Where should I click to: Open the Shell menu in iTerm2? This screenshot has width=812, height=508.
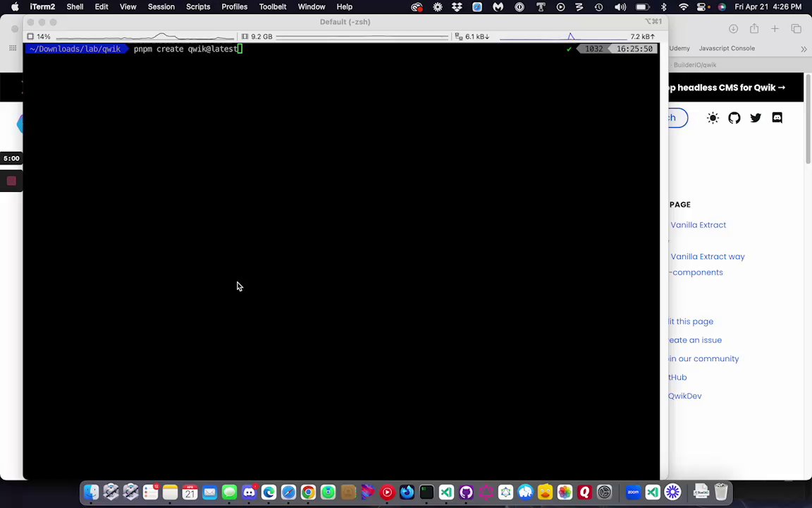[x=75, y=7]
